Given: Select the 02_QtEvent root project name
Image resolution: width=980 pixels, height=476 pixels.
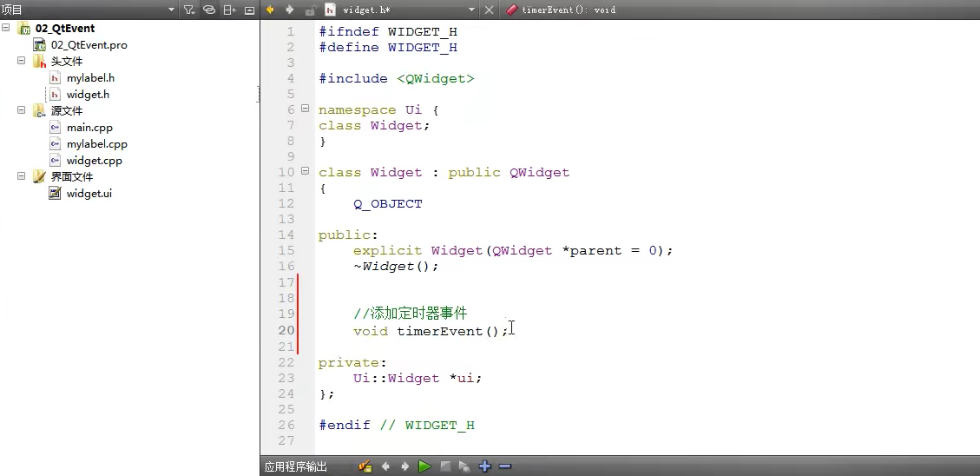Looking at the screenshot, I should click(x=65, y=28).
